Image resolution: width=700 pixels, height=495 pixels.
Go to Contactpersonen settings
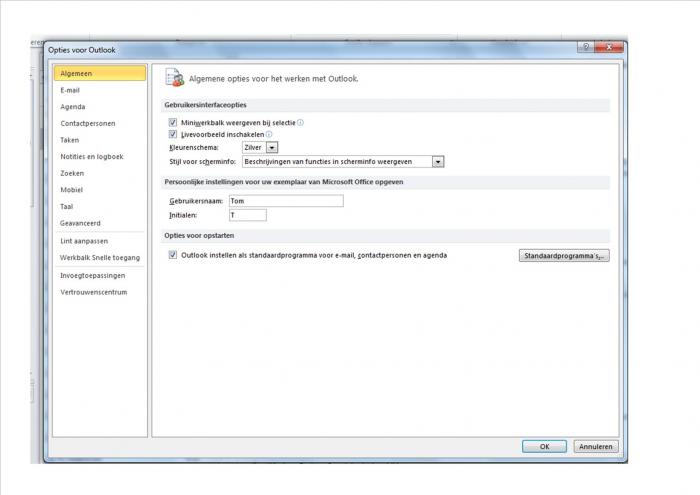[88, 123]
